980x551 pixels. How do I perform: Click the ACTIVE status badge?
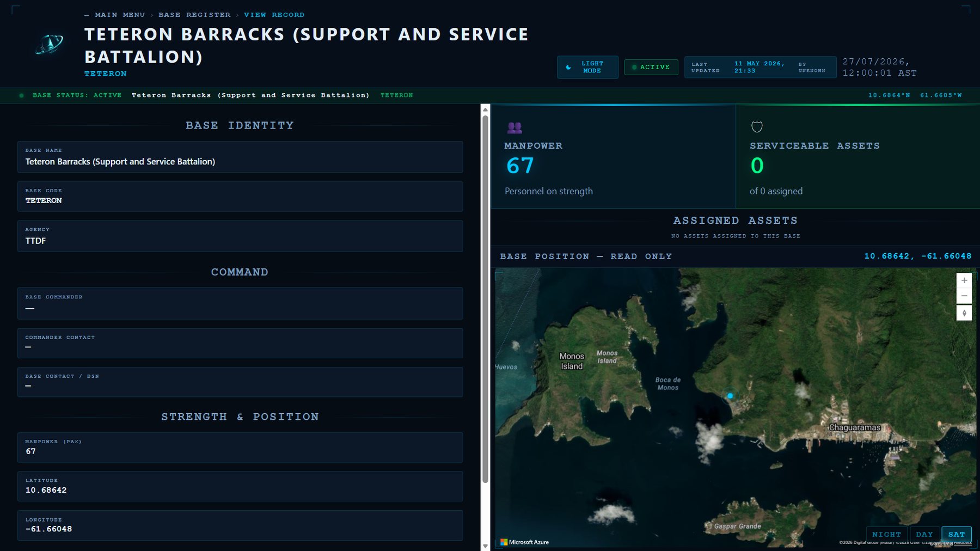[651, 67]
